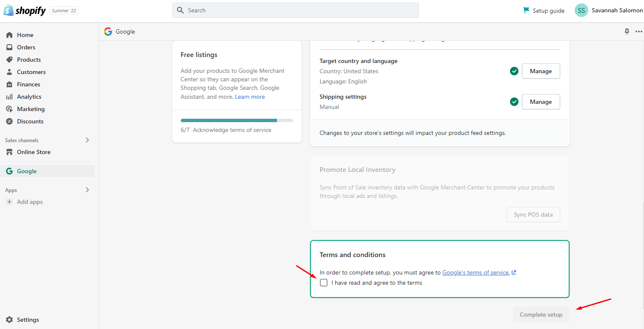The image size is (644, 329).
Task: Click the search magnifier icon
Action: tap(180, 10)
